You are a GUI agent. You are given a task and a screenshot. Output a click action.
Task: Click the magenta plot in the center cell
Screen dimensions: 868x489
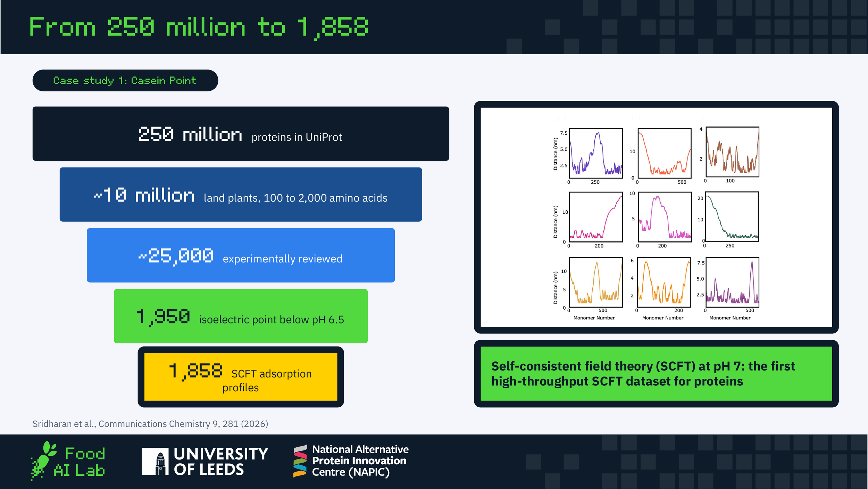pos(664,217)
